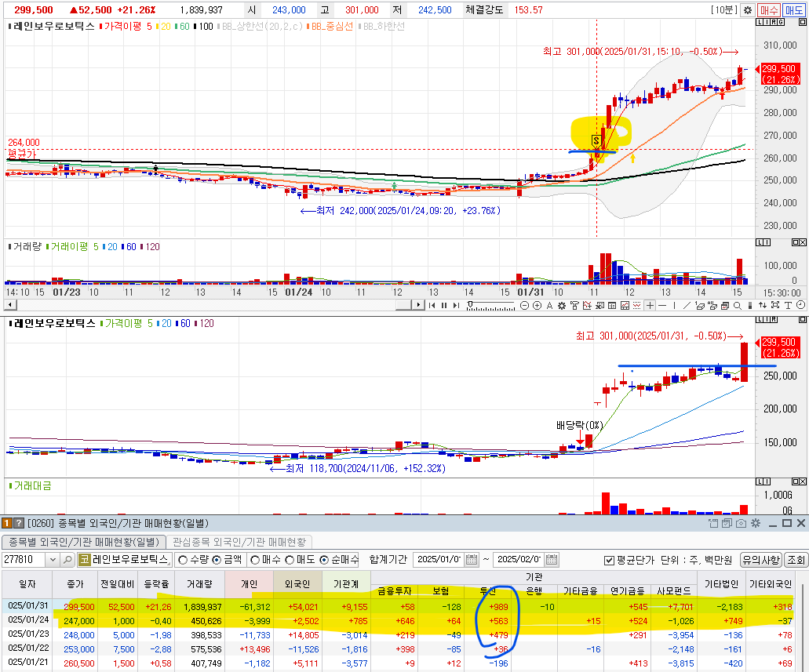This screenshot has height=672, width=809.
Task: Click the erase all drawings icon
Action: (712, 305)
